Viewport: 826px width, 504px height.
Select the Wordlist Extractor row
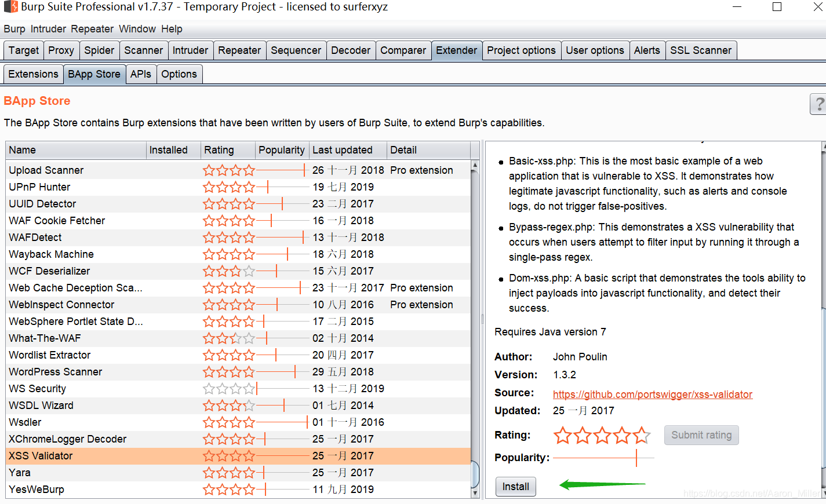tap(238, 355)
